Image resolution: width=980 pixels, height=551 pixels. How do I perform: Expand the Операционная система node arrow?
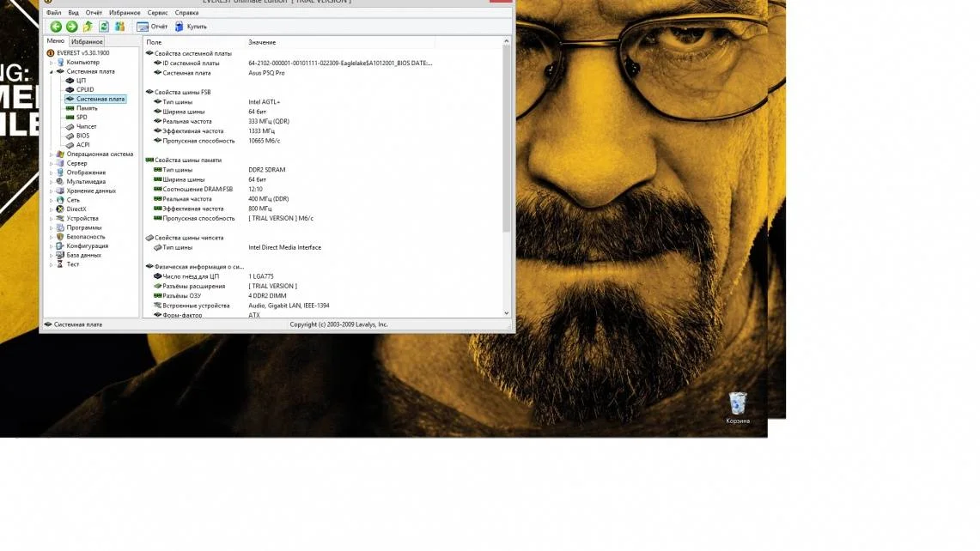tap(52, 154)
